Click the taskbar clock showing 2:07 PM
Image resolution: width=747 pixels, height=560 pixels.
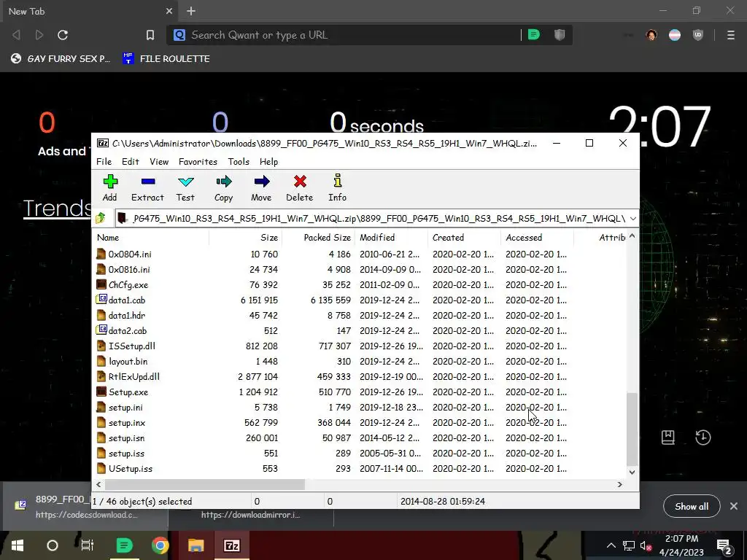(681, 545)
